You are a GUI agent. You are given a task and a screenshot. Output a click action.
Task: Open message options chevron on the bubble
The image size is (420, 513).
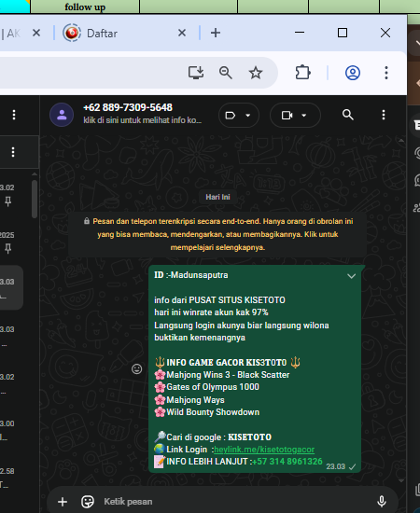point(351,276)
